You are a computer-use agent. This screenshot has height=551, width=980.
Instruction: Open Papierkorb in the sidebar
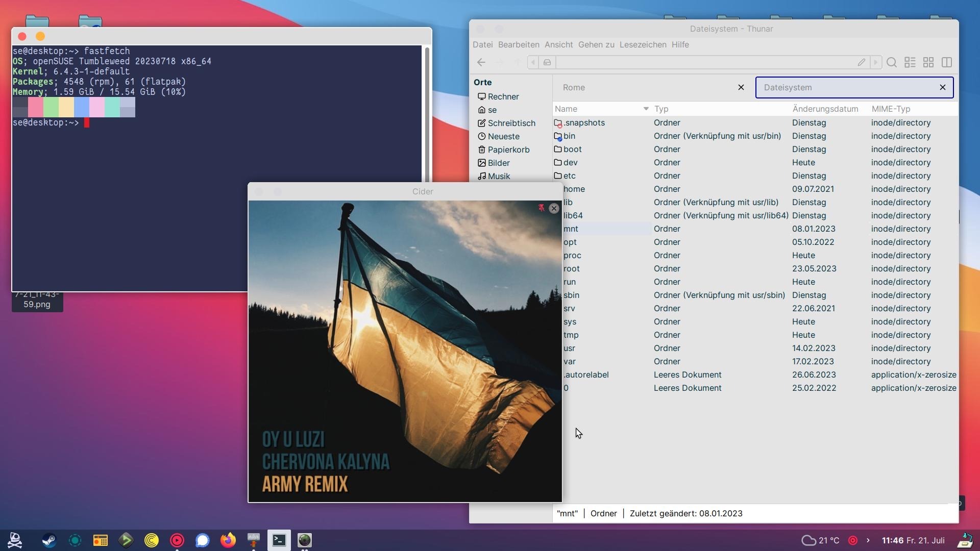[x=508, y=149]
